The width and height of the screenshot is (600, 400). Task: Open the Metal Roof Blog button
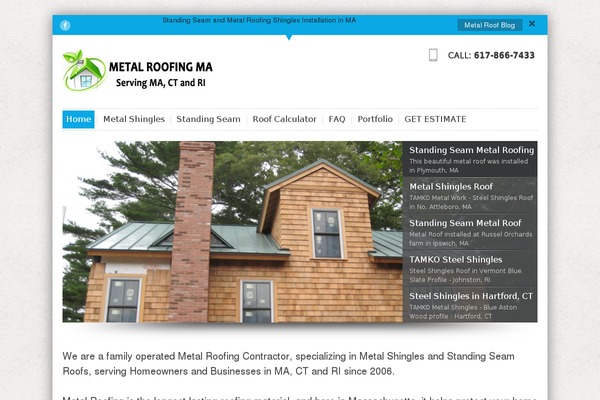point(489,25)
